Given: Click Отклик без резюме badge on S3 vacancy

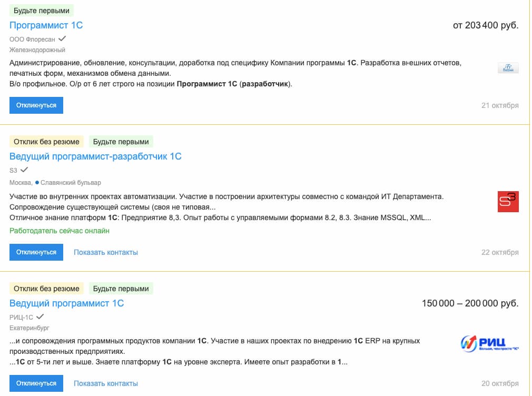Looking at the screenshot, I should [46, 142].
